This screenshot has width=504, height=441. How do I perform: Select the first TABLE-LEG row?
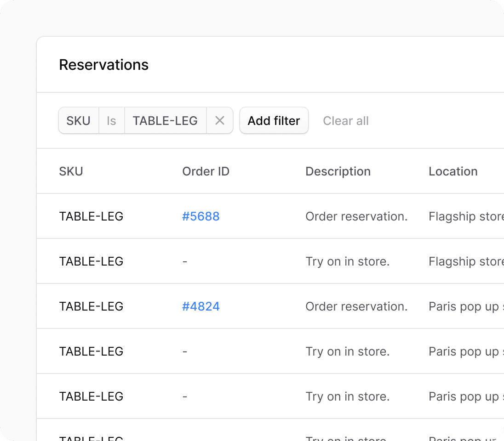(91, 216)
